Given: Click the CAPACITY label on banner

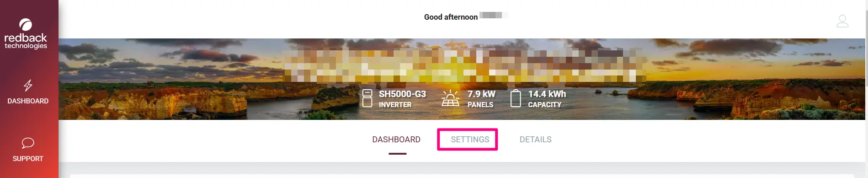Looking at the screenshot, I should point(544,105).
